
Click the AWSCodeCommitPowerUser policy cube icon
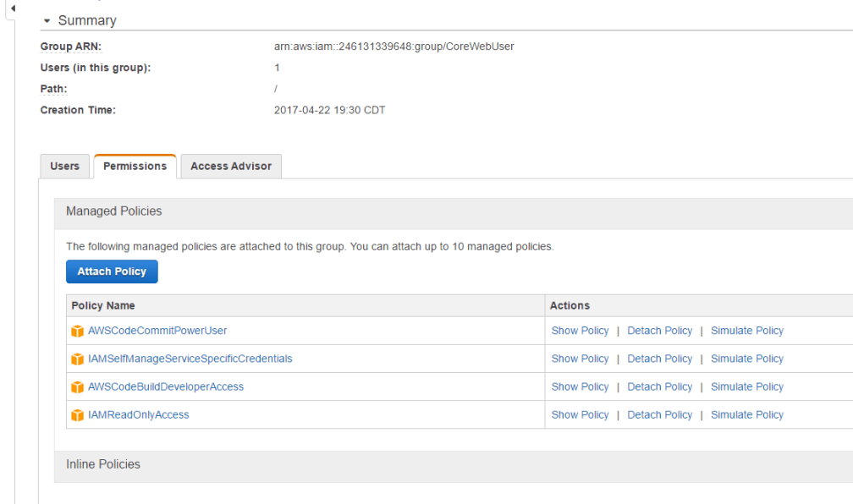point(78,331)
